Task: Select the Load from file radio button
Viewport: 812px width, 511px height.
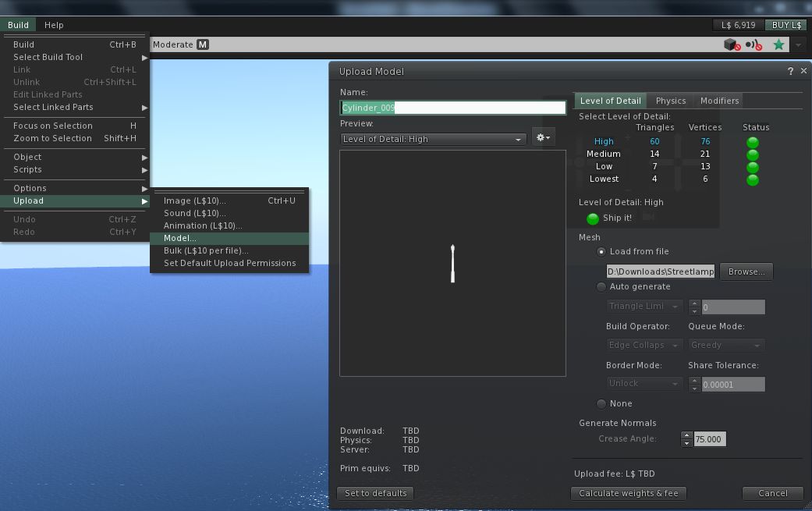Action: click(x=601, y=251)
